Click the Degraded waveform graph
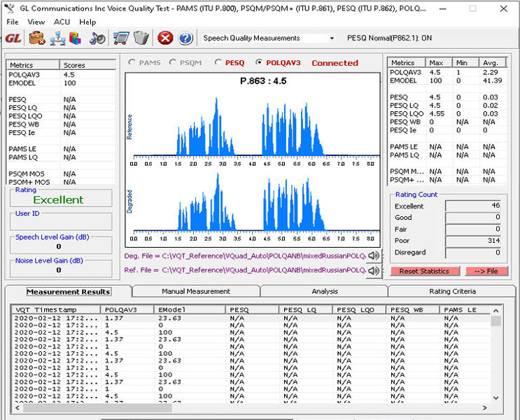The height and width of the screenshot is (420, 520). pos(256,202)
